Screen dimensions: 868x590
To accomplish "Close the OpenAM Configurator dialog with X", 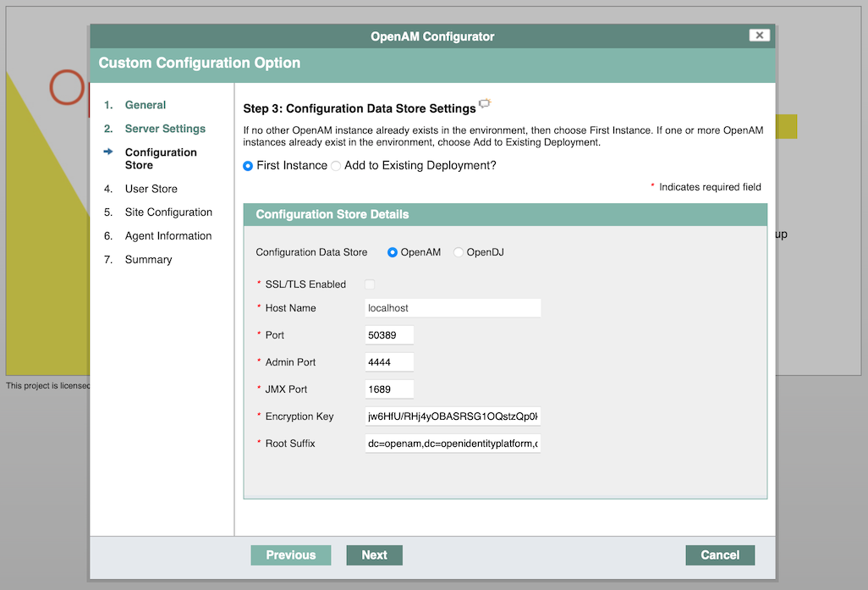I will 760,36.
